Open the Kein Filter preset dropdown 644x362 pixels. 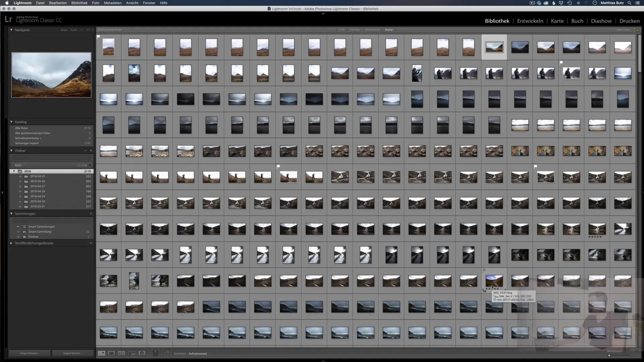click(623, 30)
